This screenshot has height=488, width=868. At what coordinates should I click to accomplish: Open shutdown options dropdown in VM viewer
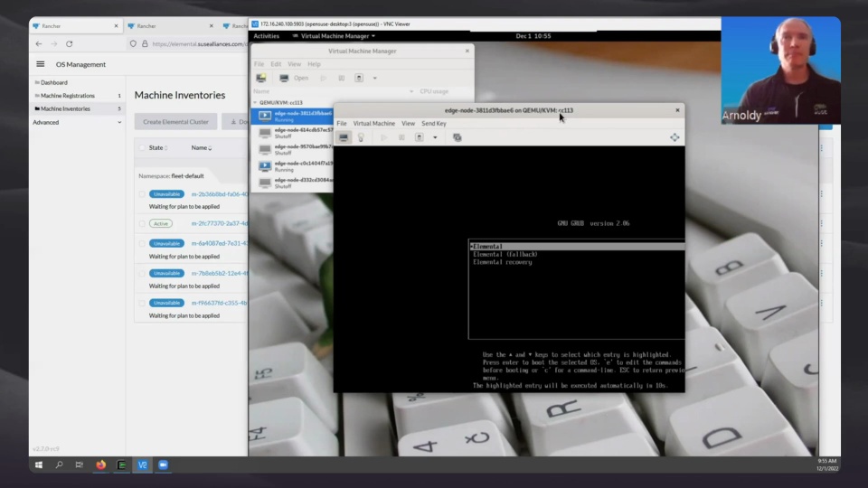[435, 137]
